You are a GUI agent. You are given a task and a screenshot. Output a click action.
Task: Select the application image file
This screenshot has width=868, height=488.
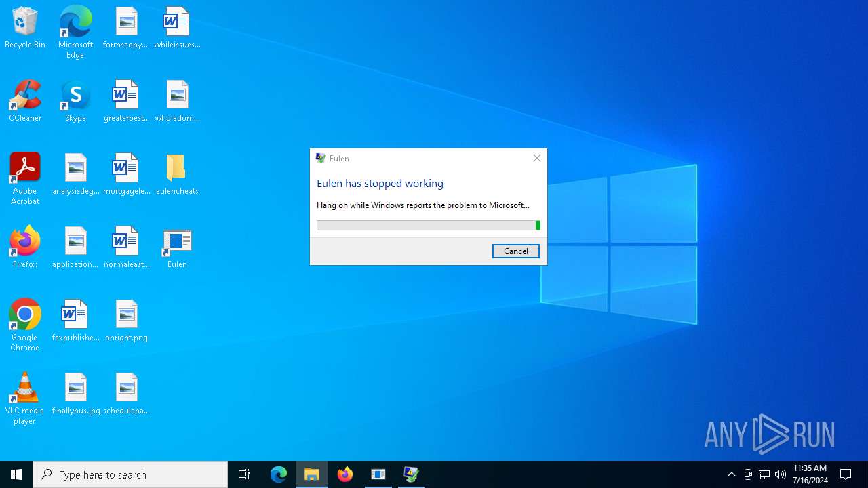pyautogui.click(x=75, y=248)
